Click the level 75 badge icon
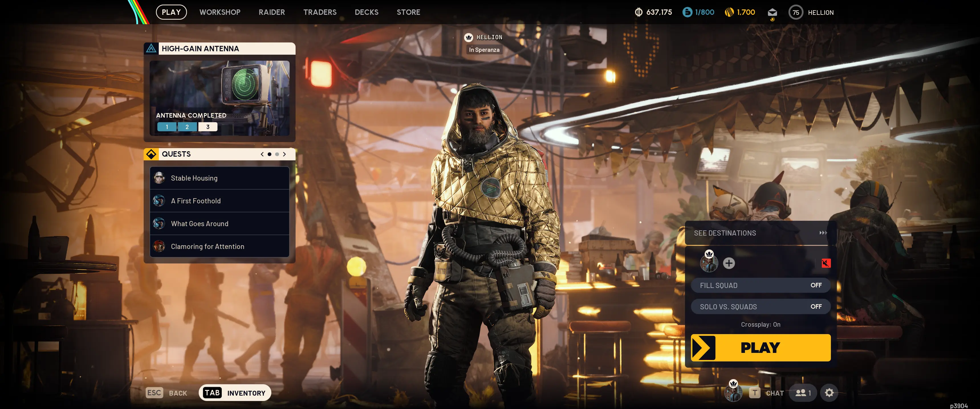The image size is (980, 409). 796,13
